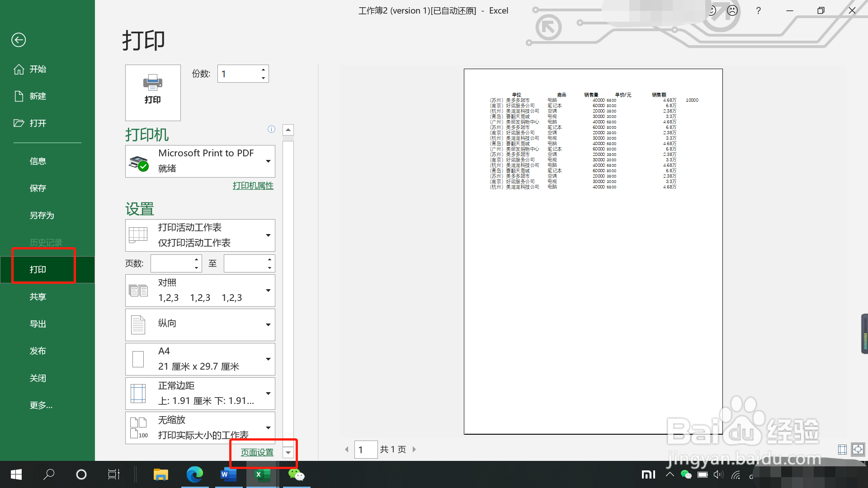
Task: Increase copies count with up spinner
Action: pos(263,70)
